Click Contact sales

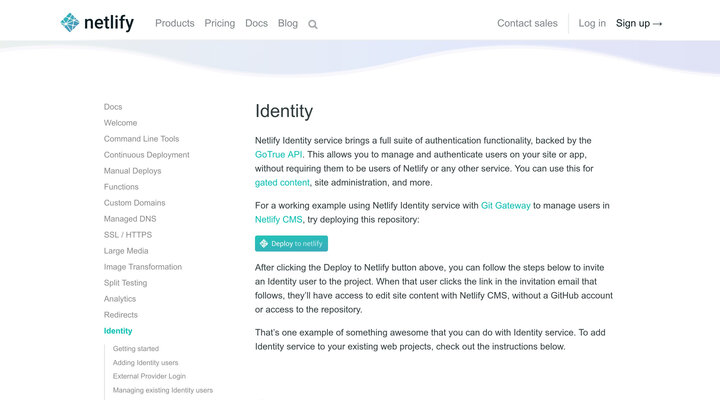(527, 23)
